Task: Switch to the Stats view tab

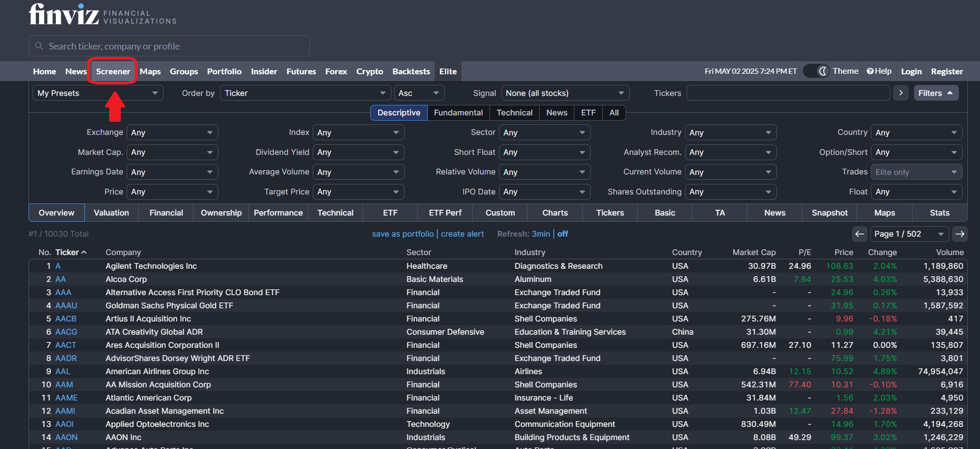Action: (939, 213)
